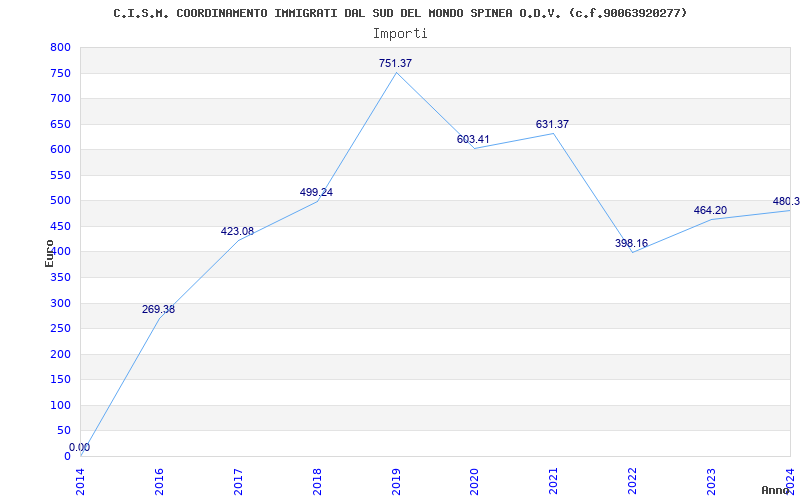Click the 2016 x-axis label
The height and width of the screenshot is (500, 800).
point(159,481)
